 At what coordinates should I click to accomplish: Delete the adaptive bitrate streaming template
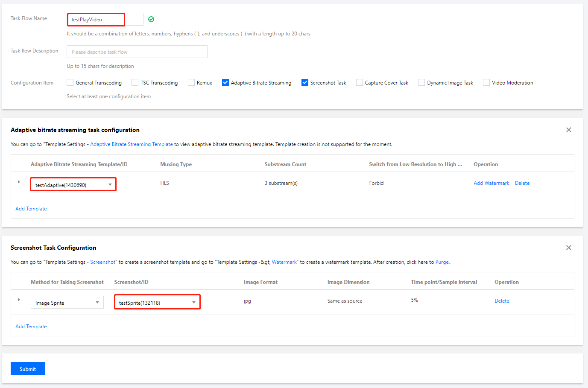(522, 183)
